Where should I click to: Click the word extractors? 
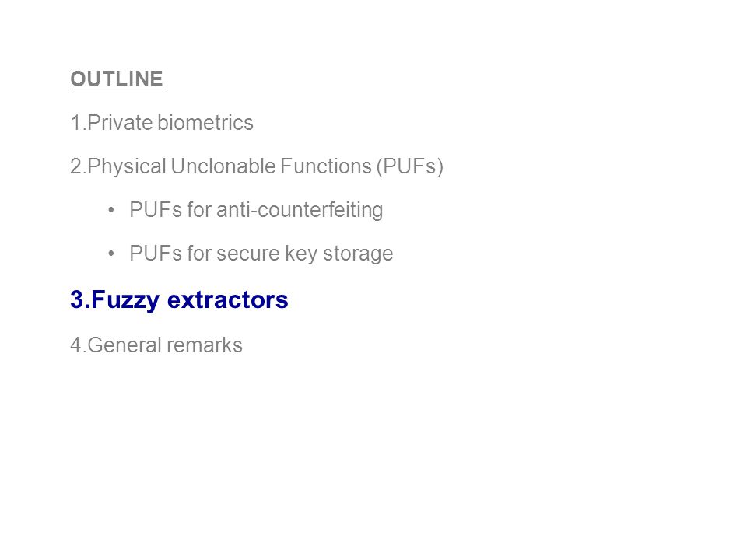[228, 300]
